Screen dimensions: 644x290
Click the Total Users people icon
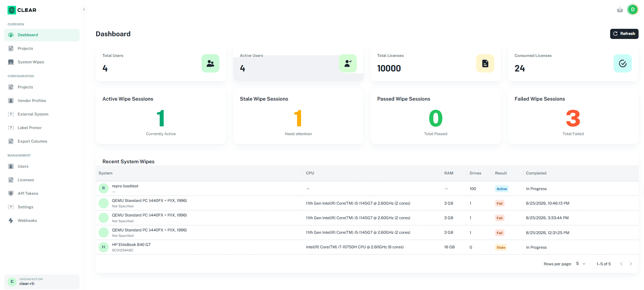(x=210, y=63)
